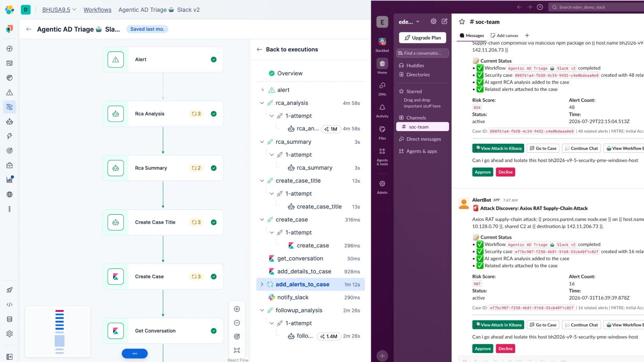Collapse the rca_analysis execution step
This screenshot has height=362, width=644.
[262, 103]
